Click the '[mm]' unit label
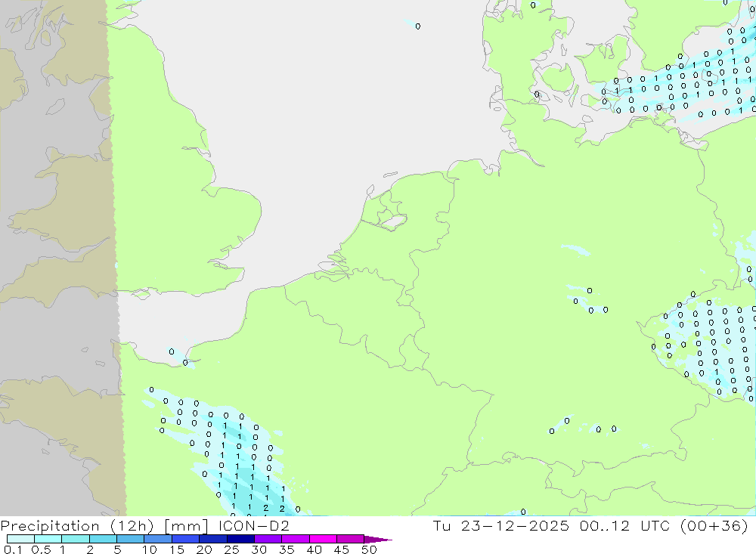Image resolution: width=756 pixels, height=554 pixels. point(187,526)
